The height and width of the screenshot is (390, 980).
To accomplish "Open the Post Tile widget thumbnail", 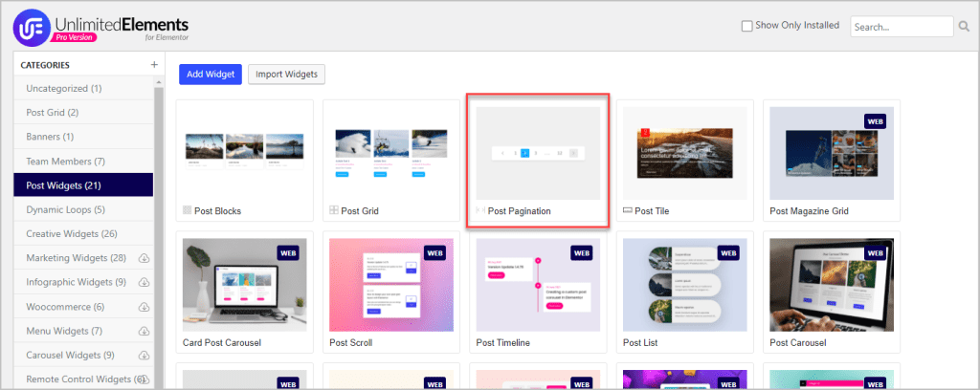I will pos(685,154).
